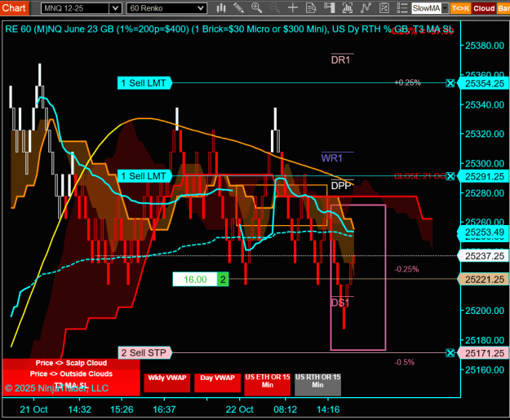Select the Zoom Out magnifier tool
The image size is (510, 420).
tap(275, 8)
